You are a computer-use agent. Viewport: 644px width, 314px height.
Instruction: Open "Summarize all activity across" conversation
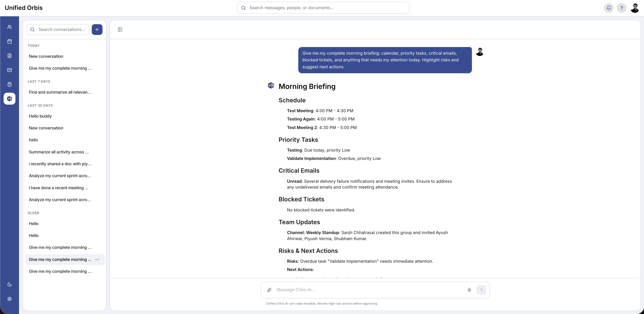click(x=65, y=152)
